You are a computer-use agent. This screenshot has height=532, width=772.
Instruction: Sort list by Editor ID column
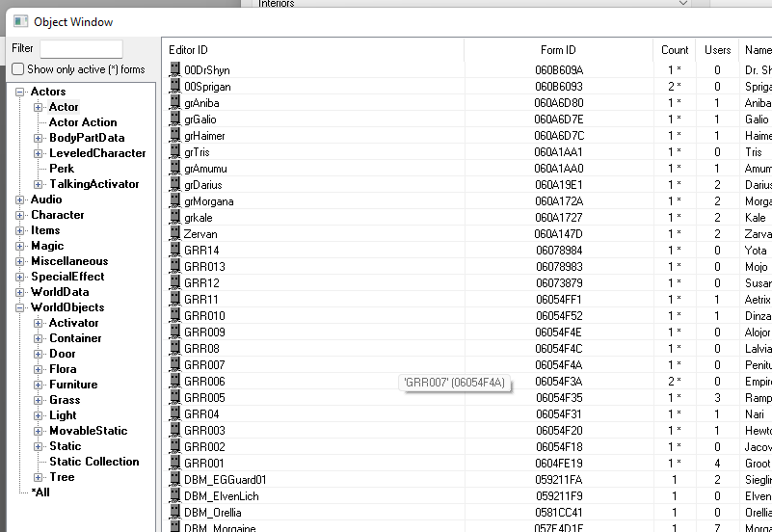pyautogui.click(x=312, y=50)
